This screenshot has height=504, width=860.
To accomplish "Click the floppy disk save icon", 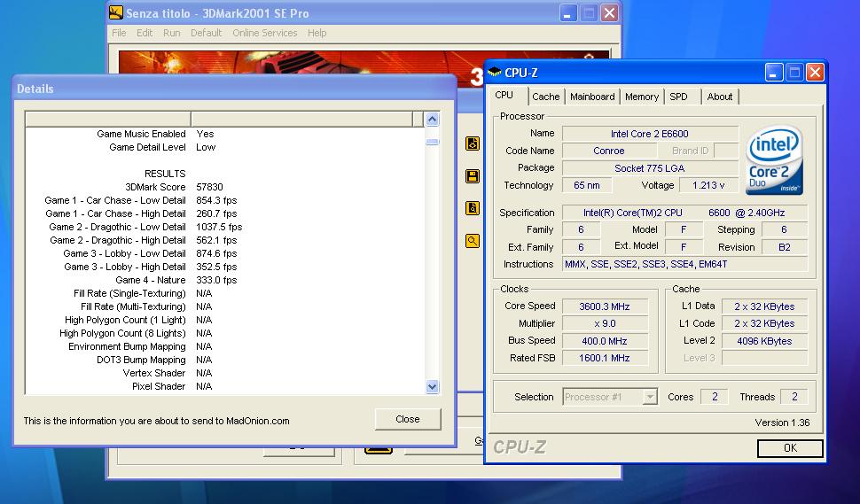I will coord(473,176).
